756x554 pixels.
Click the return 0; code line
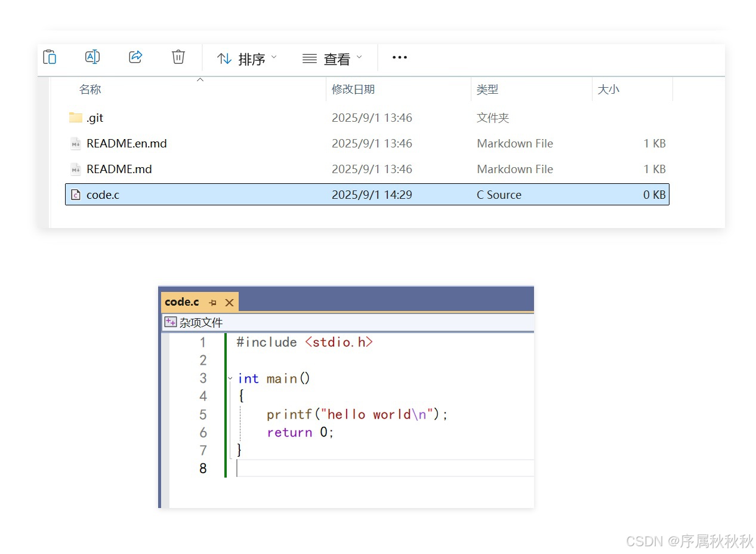coord(300,432)
